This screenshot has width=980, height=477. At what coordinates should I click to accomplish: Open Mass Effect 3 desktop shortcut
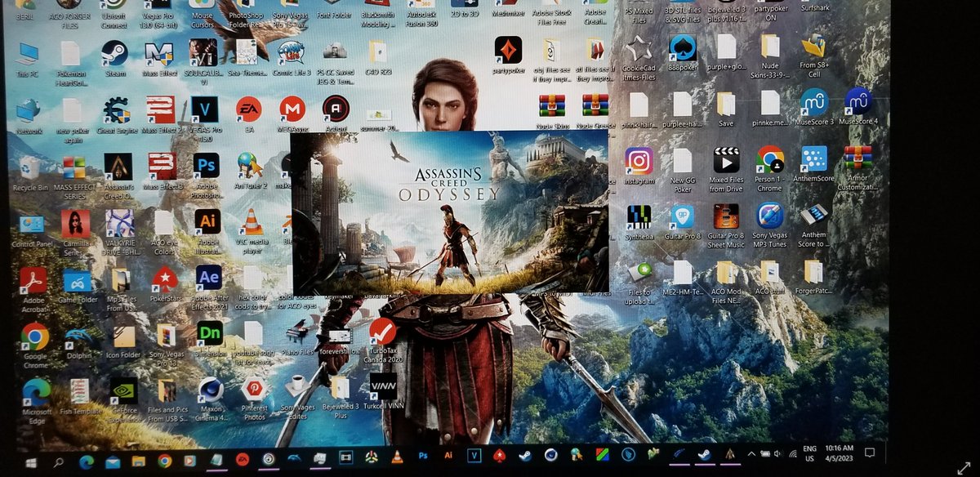[x=162, y=170]
